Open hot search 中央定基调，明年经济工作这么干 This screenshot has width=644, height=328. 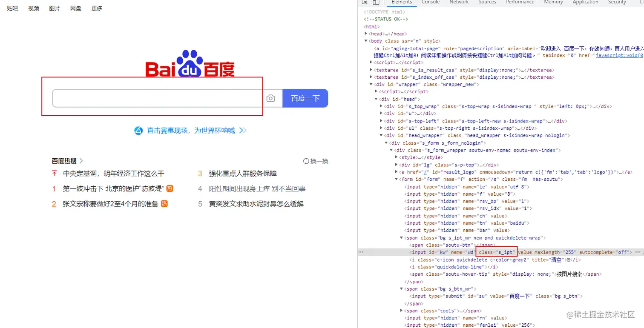[114, 174]
